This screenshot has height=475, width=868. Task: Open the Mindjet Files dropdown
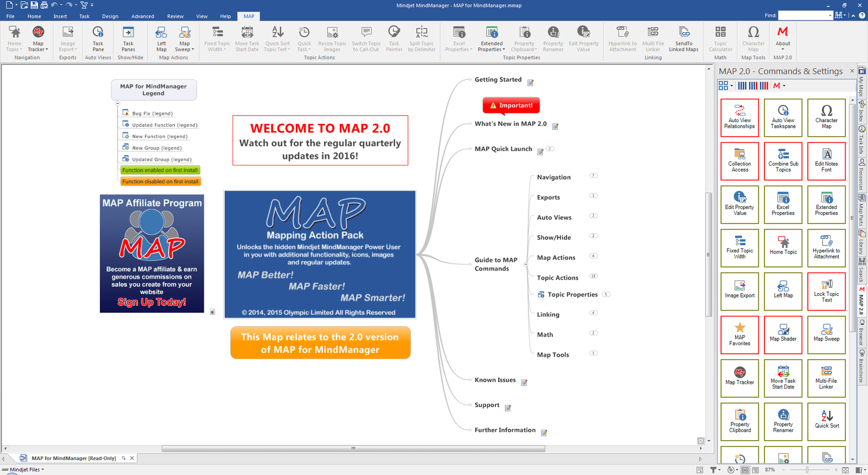[x=42, y=470]
